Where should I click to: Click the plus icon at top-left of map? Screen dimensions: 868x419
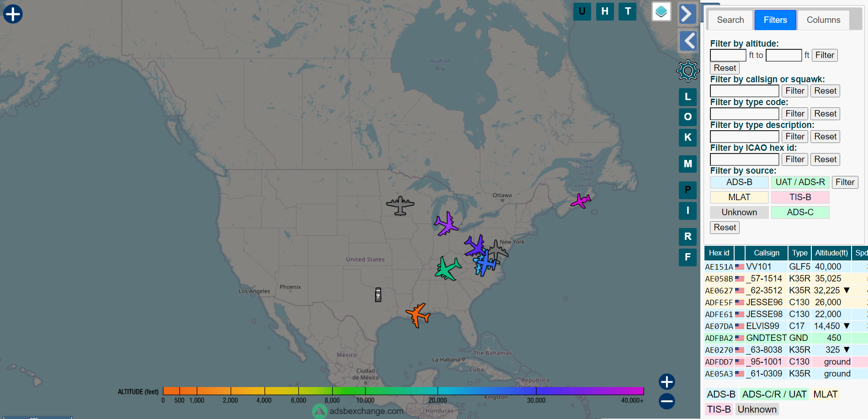point(13,14)
